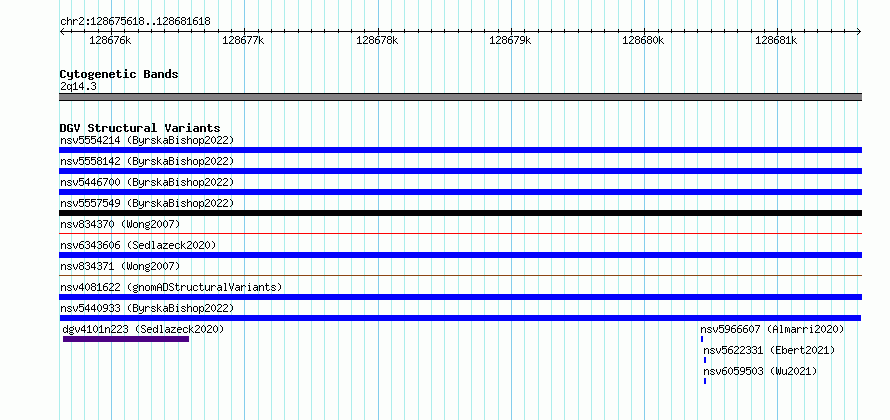Select the thin red line under nsv834370

pyautogui.click(x=460, y=233)
